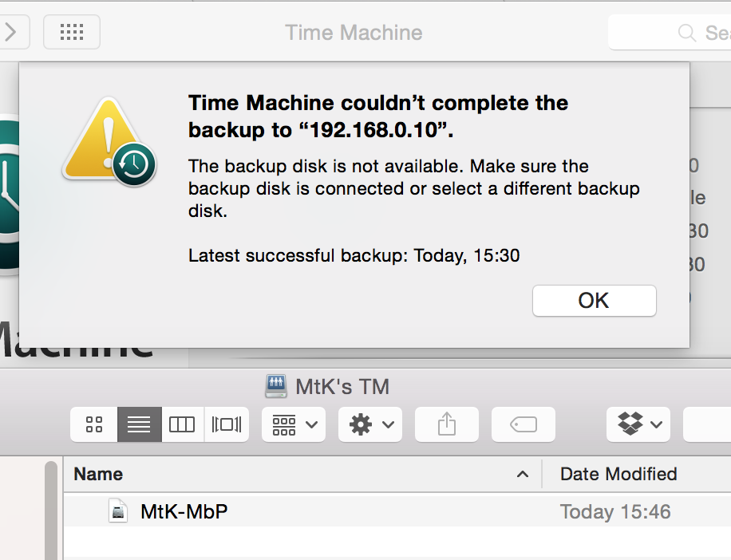The height and width of the screenshot is (560, 731).
Task: Show all preferences grid button
Action: pos(72,32)
